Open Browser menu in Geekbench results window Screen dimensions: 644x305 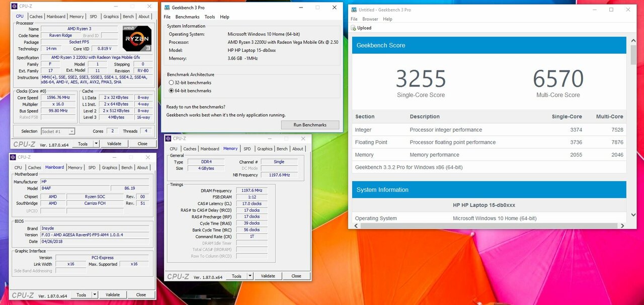(370, 19)
